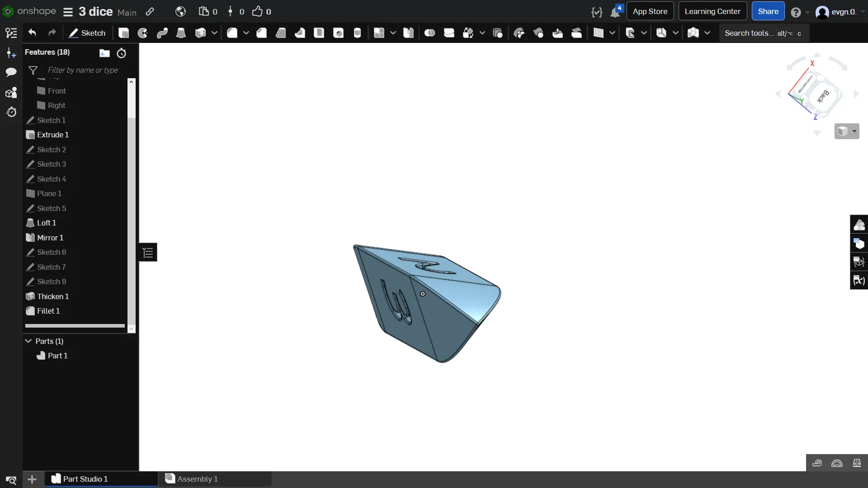This screenshot has height=488, width=868.
Task: Select the Mirror tool in toolbar
Action: pyautogui.click(x=408, y=33)
